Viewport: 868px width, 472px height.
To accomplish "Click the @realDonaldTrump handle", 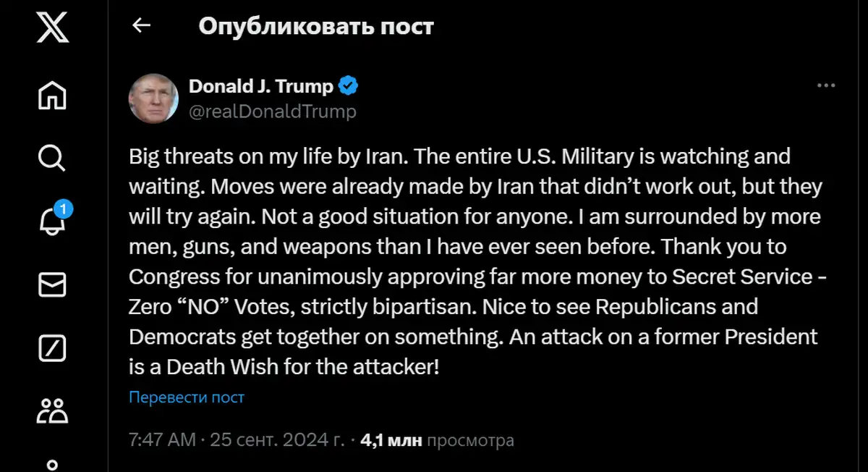I will [x=273, y=111].
